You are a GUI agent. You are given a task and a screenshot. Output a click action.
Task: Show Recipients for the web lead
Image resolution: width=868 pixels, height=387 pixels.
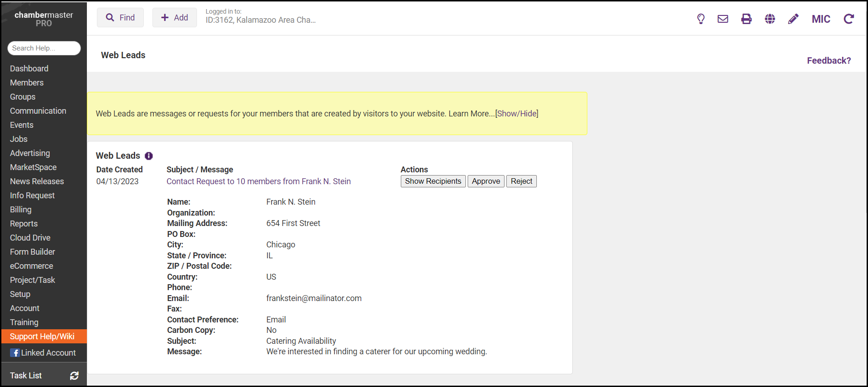pos(433,181)
